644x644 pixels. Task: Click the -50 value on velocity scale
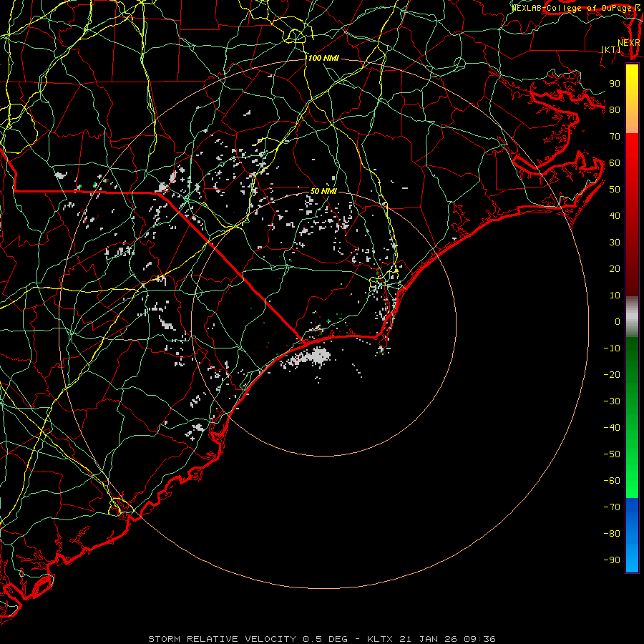[612, 454]
